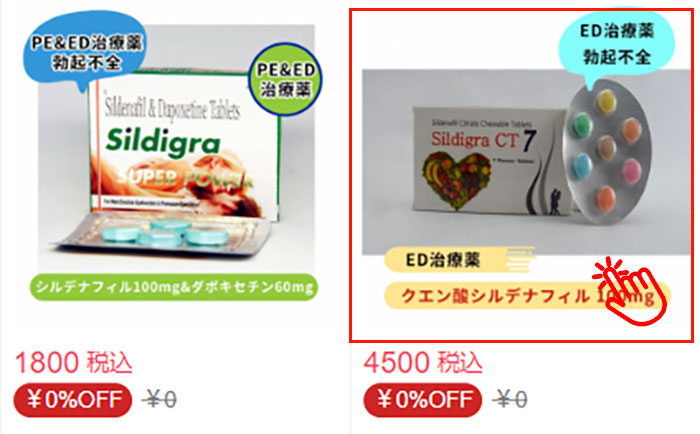Click the blue PE&ED治療薬 勃起不全 speech bubble
Screen dimensions: 700x434
(x=84, y=50)
